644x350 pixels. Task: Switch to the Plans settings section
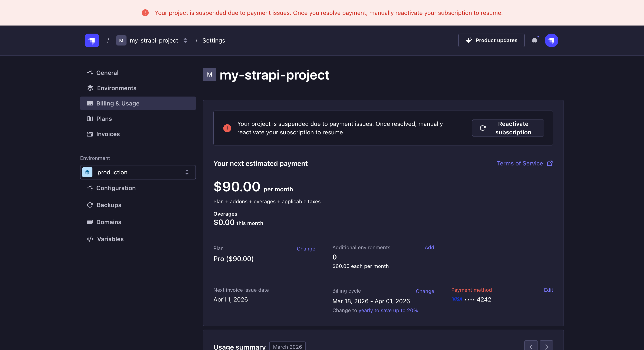point(104,119)
